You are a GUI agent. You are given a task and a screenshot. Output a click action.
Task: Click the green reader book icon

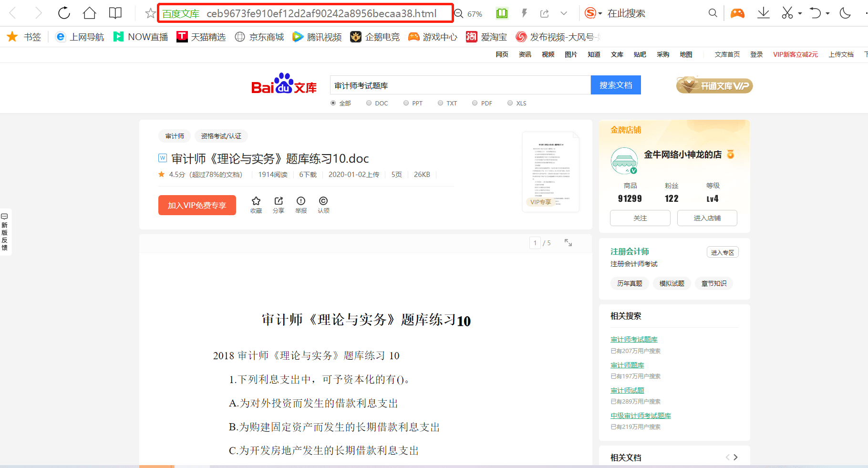(x=502, y=13)
